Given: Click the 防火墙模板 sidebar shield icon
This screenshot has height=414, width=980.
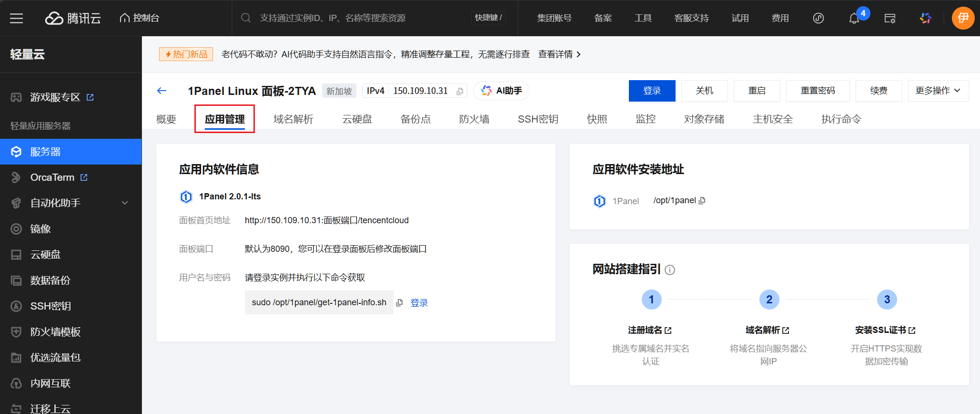Looking at the screenshot, I should coord(16,332).
